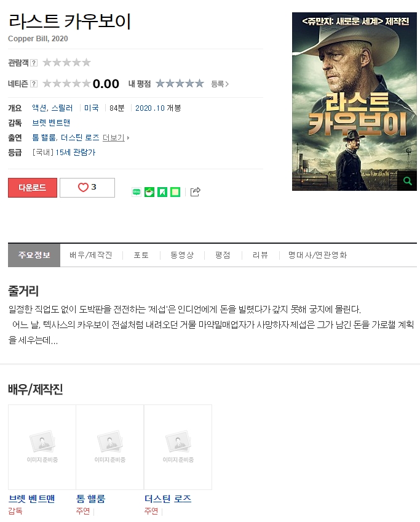The image size is (420, 522).
Task: Click the Naver Cafe share icon
Action: (x=149, y=192)
